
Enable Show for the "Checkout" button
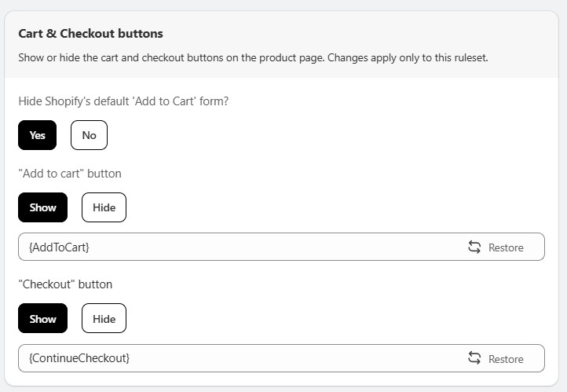tap(43, 319)
